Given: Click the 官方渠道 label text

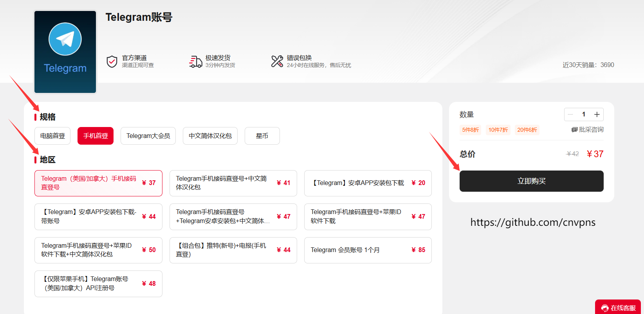Looking at the screenshot, I should point(134,58).
